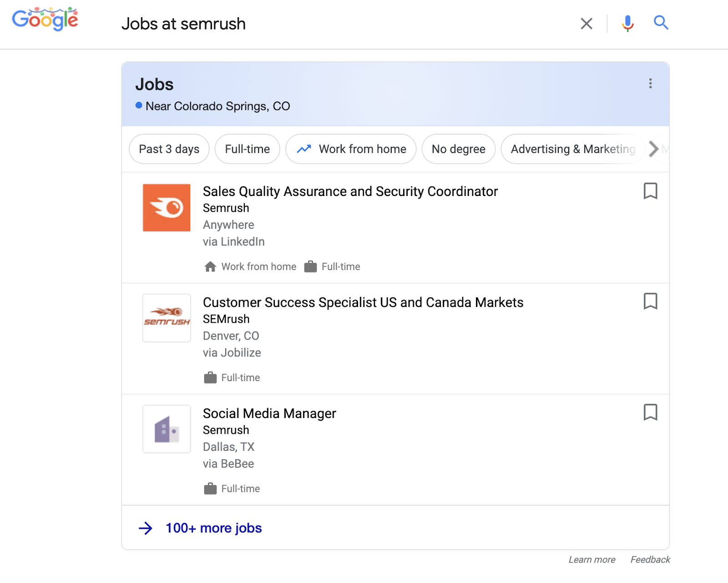Submit search with the magnifying glass icon

click(661, 22)
